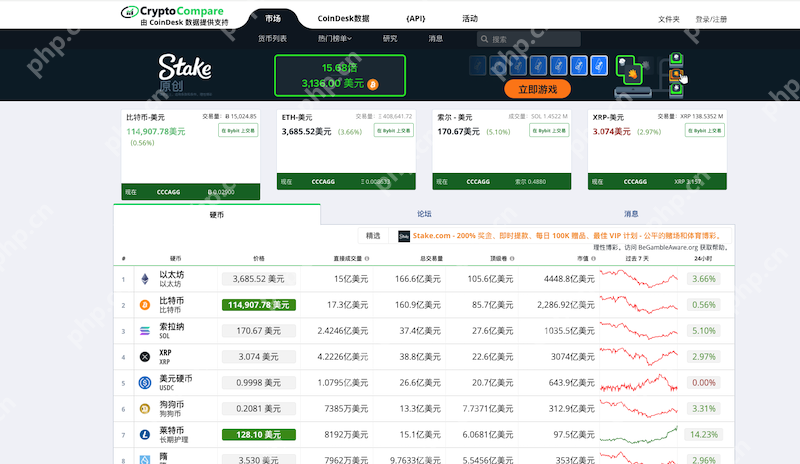This screenshot has width=800, height=464.
Task: Click the Ethereum 7-day sparkline chart
Action: [x=639, y=279]
